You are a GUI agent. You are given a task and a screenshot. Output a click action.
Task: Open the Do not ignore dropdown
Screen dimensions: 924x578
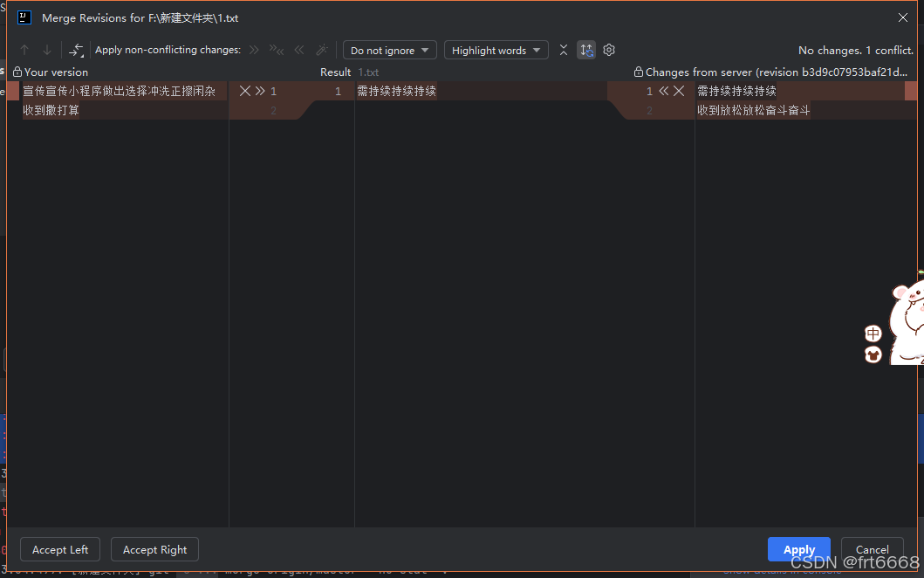tap(389, 50)
